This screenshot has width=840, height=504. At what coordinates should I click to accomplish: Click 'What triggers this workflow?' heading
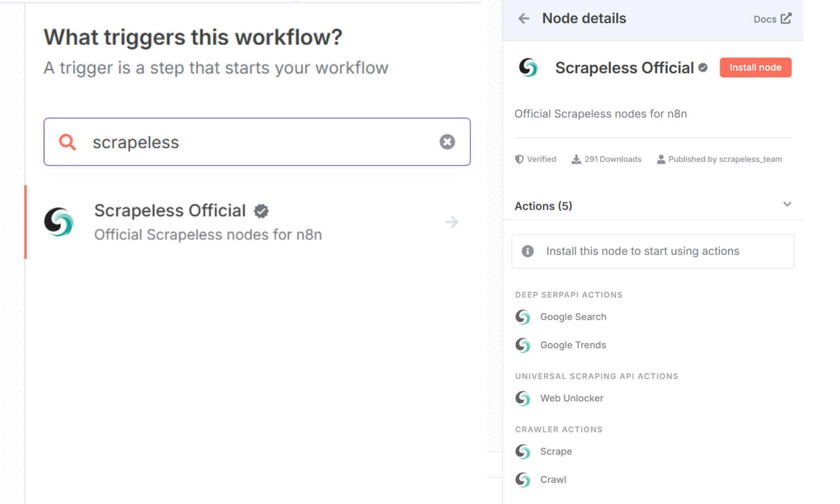tap(193, 37)
